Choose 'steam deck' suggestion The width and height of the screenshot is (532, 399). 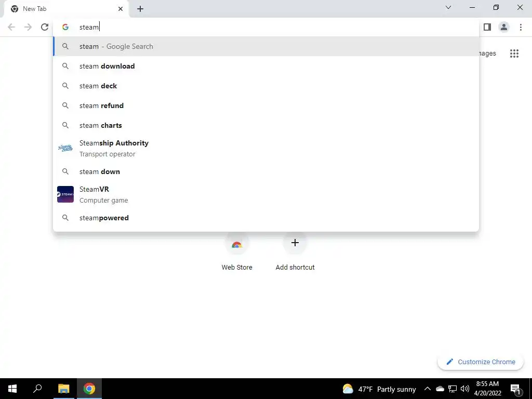tap(266, 86)
